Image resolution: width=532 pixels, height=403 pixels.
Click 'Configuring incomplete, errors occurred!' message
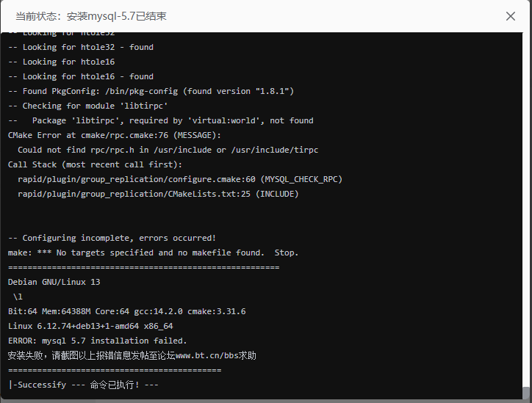pos(112,238)
